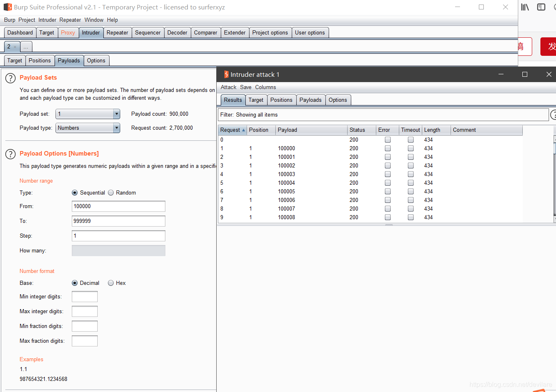Open the Project options tab
Viewport: 556px width, 392px height.
[270, 33]
